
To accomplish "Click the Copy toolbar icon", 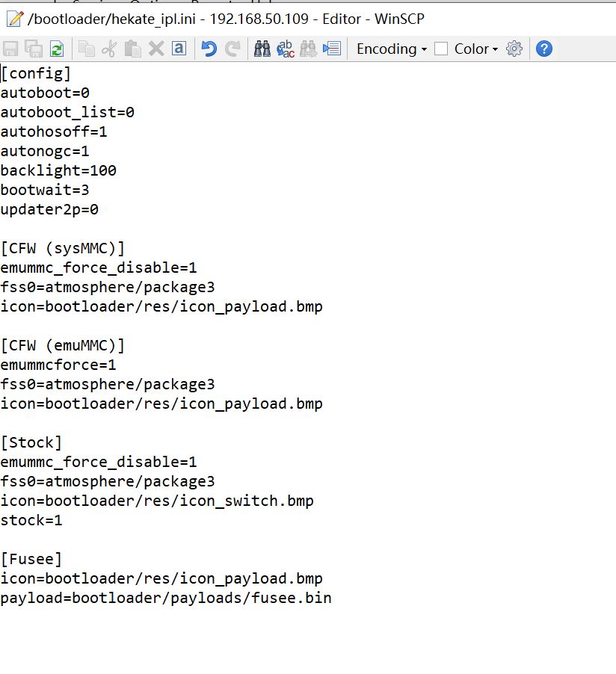I will click(x=87, y=49).
